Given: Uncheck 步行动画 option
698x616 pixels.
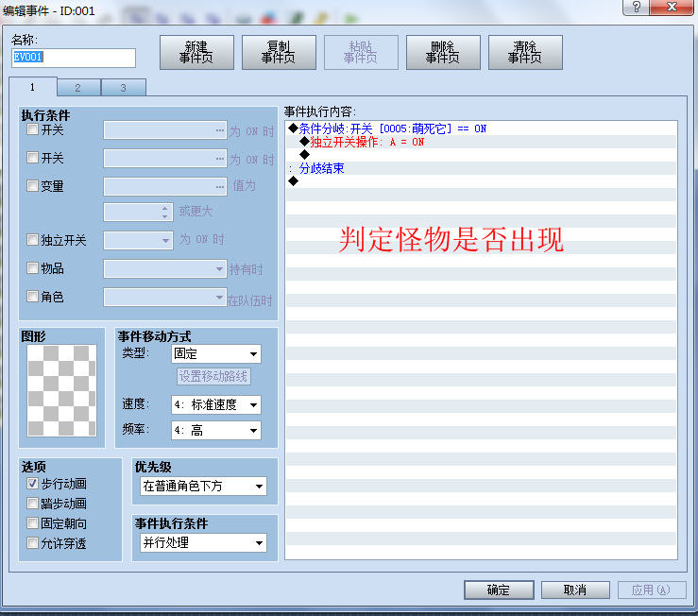Looking at the screenshot, I should (x=32, y=484).
